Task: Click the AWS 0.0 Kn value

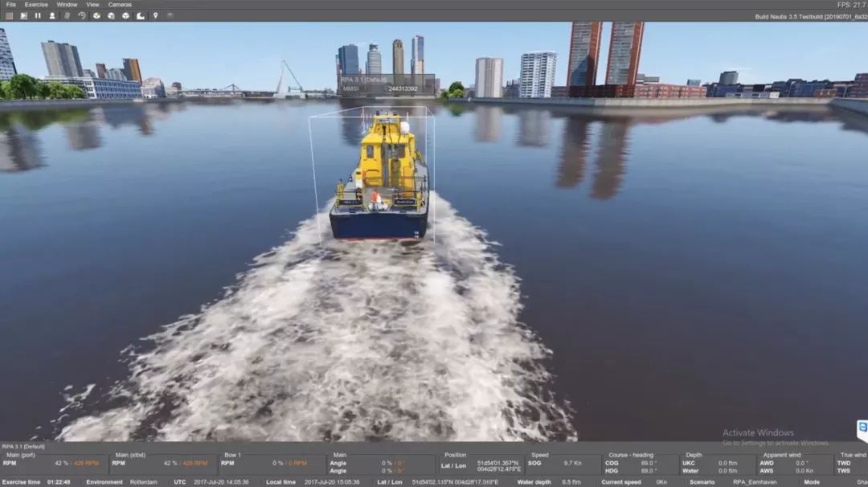Action: click(x=805, y=471)
